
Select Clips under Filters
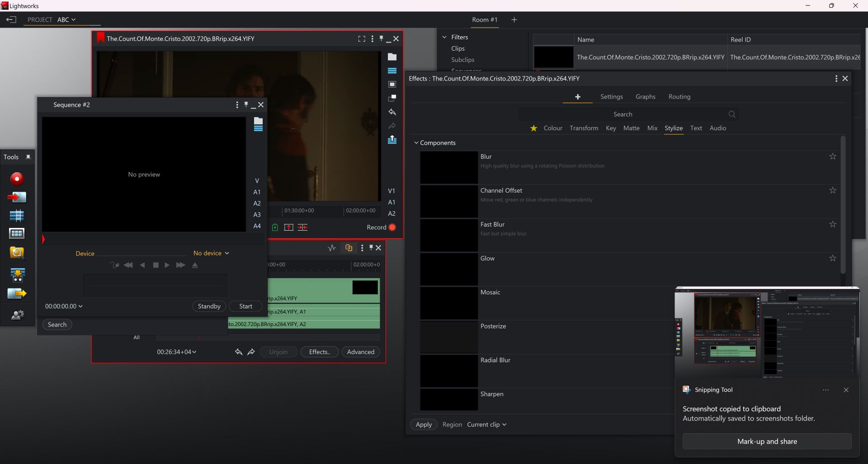click(x=458, y=48)
